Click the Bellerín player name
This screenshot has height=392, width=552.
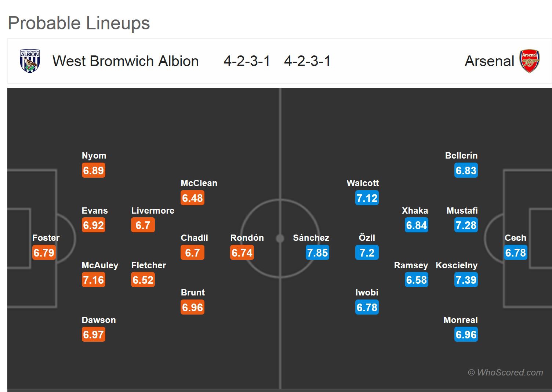click(461, 156)
